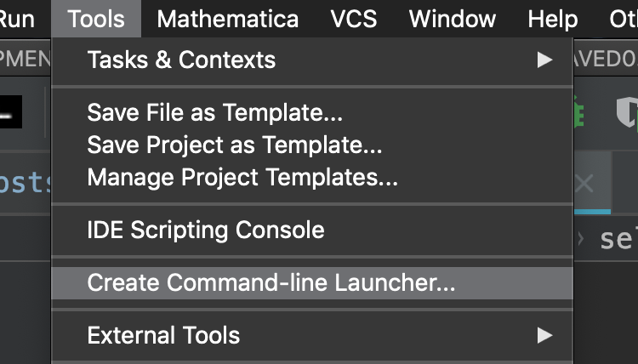The width and height of the screenshot is (638, 364).
Task: Open the Tools menu
Action: click(95, 18)
